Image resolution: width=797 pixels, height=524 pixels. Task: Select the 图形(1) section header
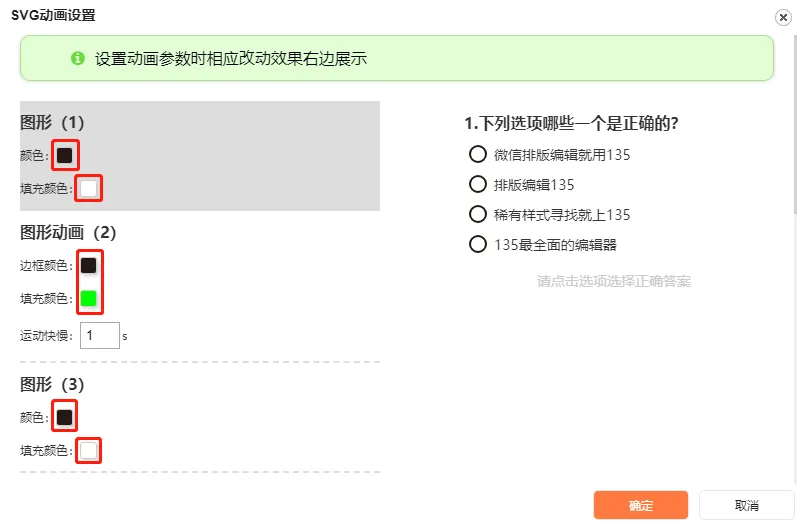(53, 122)
